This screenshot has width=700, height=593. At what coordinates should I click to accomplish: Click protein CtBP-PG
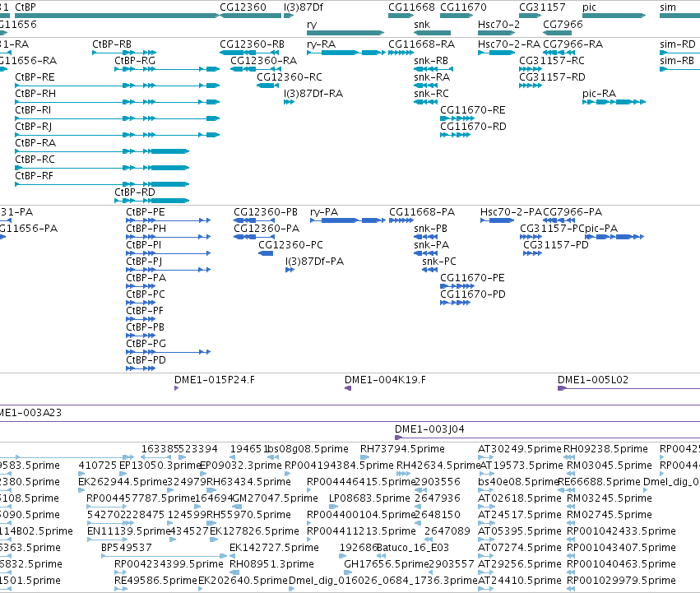coord(168,352)
